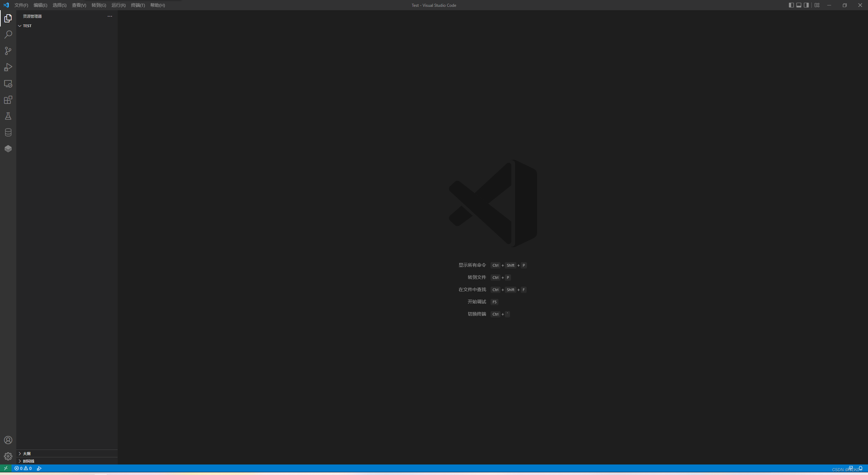The height and width of the screenshot is (475, 868).
Task: Open the Explorer view in activity bar
Action: [x=8, y=18]
